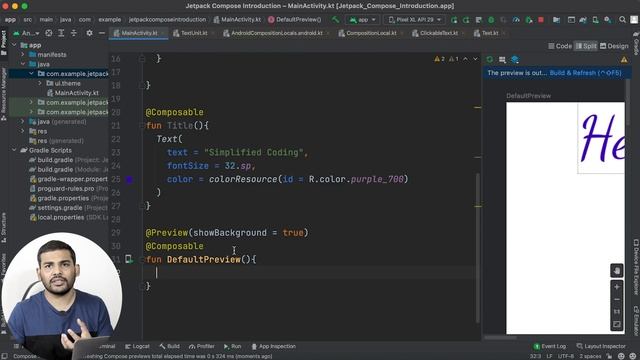Open the Run tool window
640x360 pixels.
coord(232,346)
